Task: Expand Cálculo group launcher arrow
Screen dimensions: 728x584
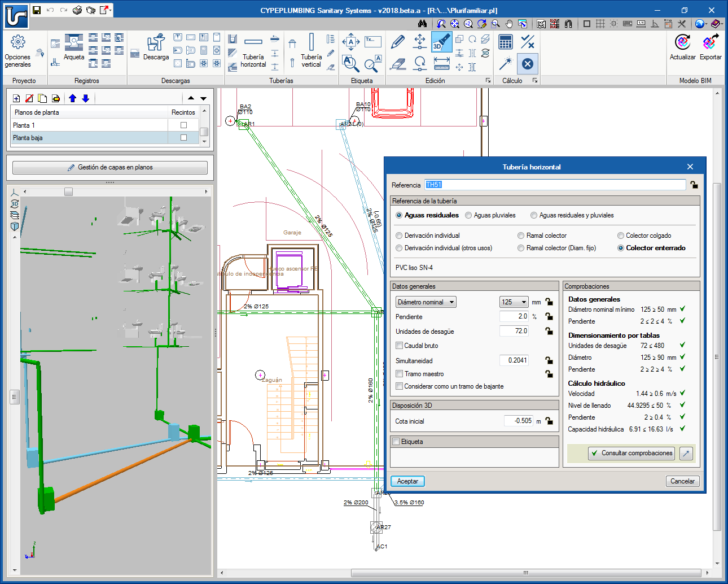Action: (x=535, y=81)
